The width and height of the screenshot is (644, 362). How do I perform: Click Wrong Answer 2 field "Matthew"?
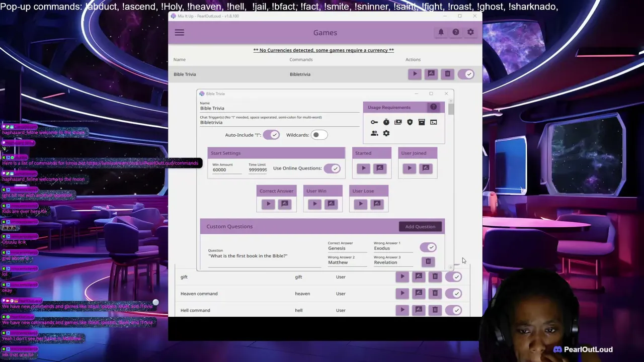[x=347, y=262]
